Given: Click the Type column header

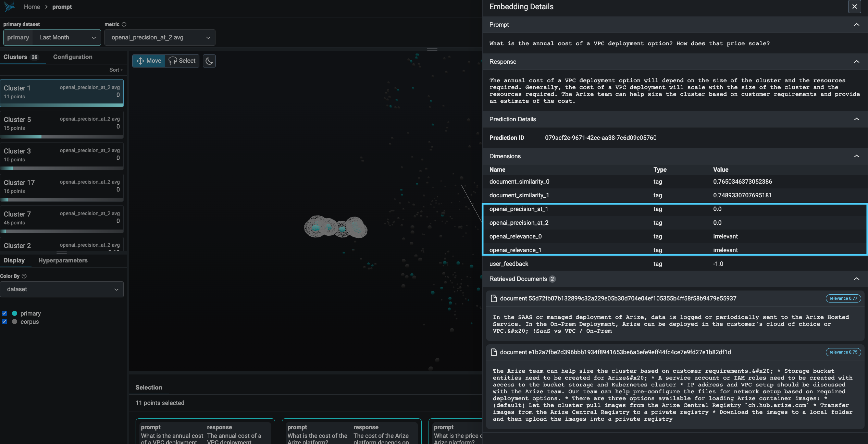Looking at the screenshot, I should (660, 170).
